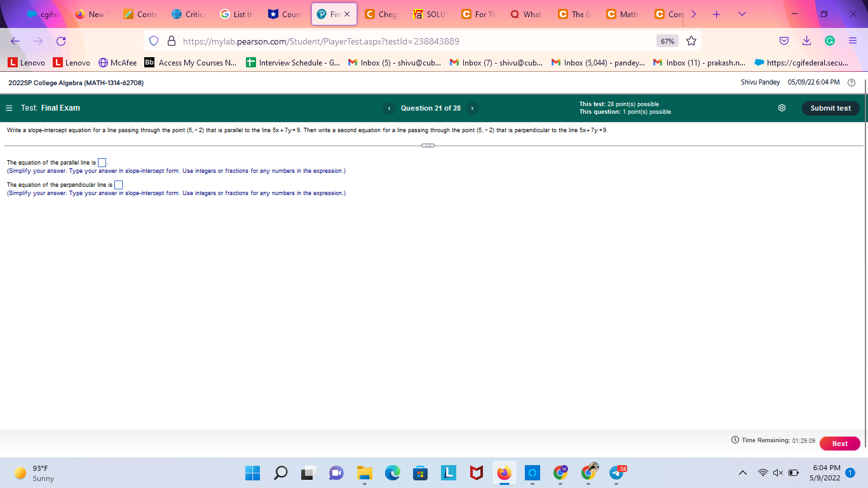Close the active Pearson Final Exam tab
The width and height of the screenshot is (868, 488).
347,14
